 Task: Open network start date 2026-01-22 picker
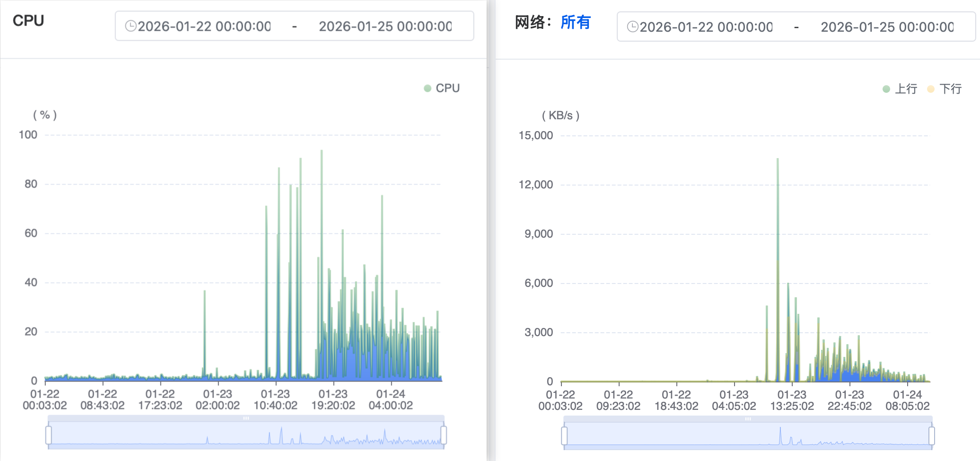pos(706,27)
